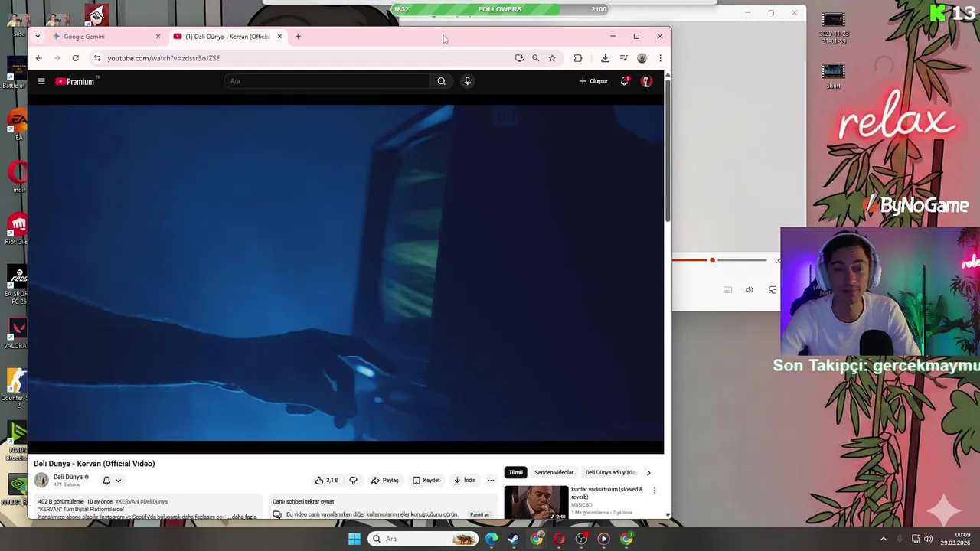Click the taskbar Ara search box
The height and width of the screenshot is (551, 980).
pyautogui.click(x=424, y=539)
